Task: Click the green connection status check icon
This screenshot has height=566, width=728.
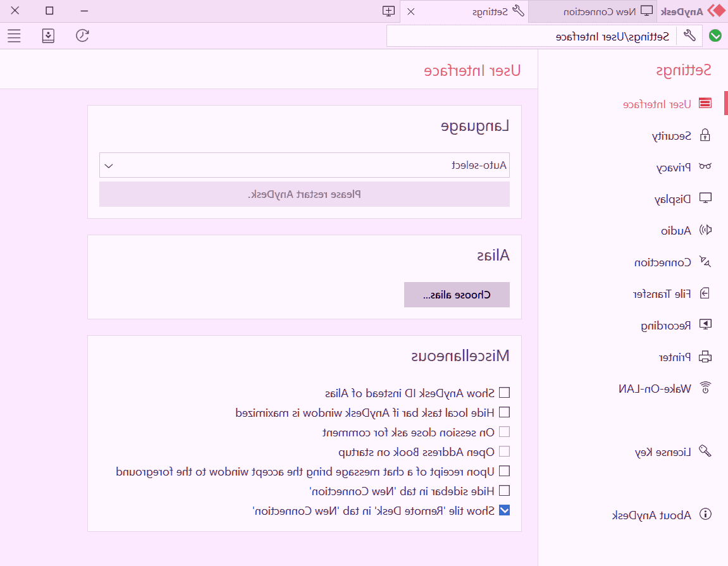Action: [x=715, y=36]
